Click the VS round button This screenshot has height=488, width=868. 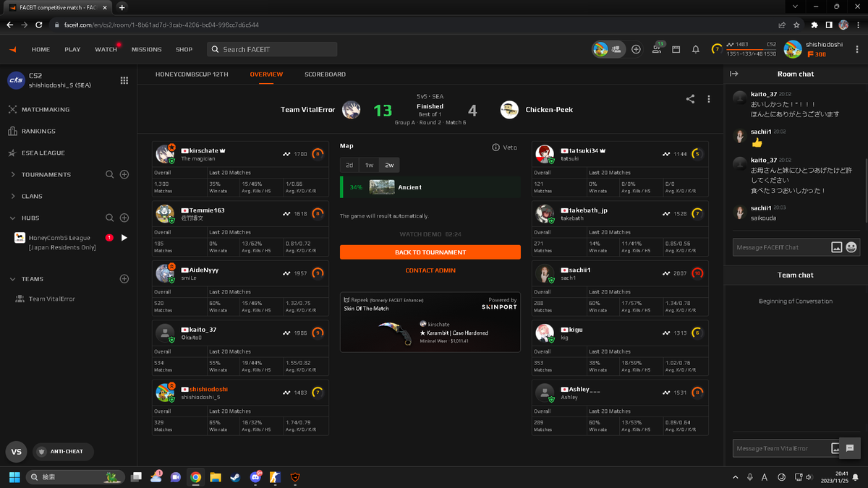[16, 452]
